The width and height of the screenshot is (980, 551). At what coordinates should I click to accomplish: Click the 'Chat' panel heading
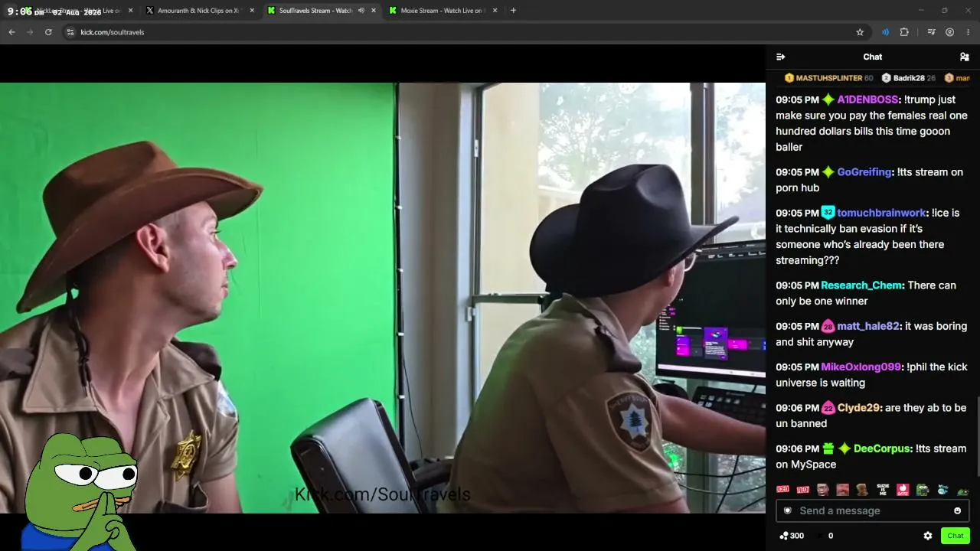873,57
